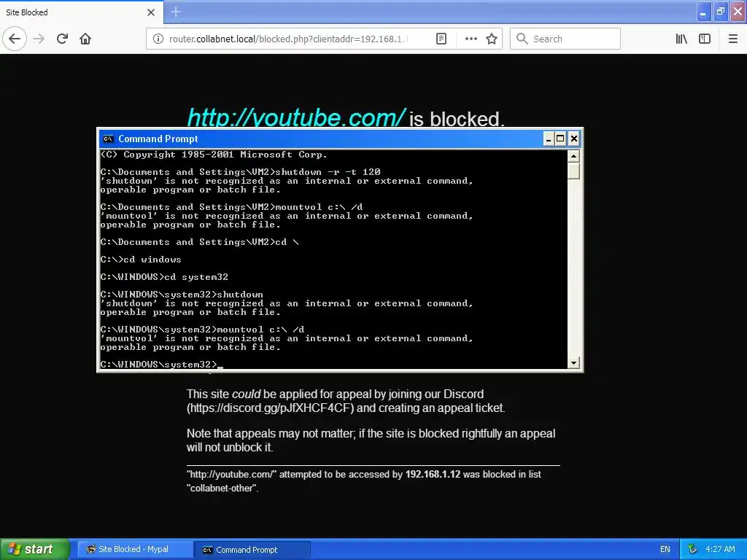
Task: Click the 4:27 AM taskbar clock
Action: (720, 550)
